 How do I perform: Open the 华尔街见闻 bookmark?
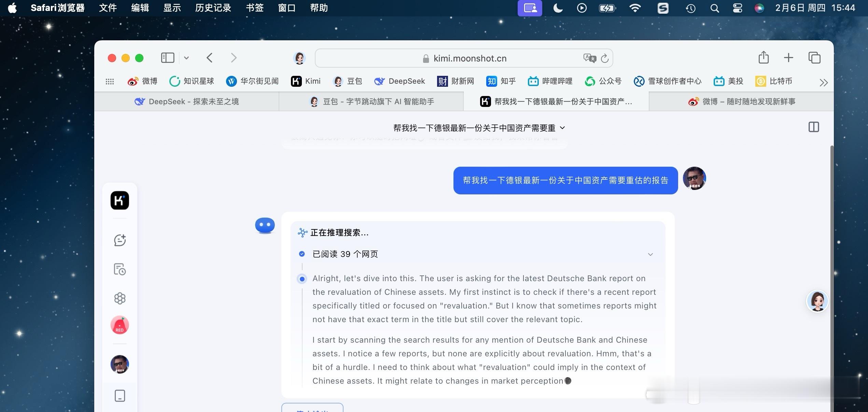point(252,81)
